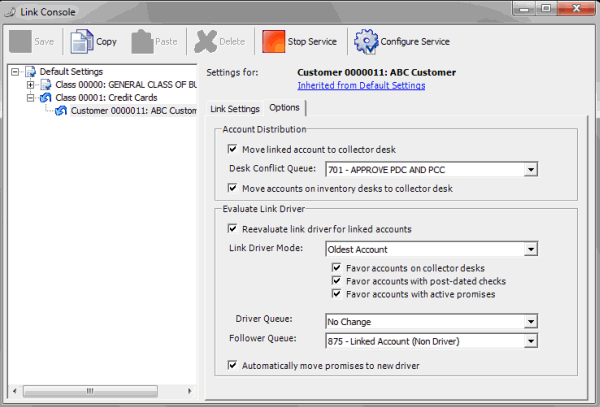Click the tree scrollbar right arrow
The image size is (600, 407).
point(189,391)
